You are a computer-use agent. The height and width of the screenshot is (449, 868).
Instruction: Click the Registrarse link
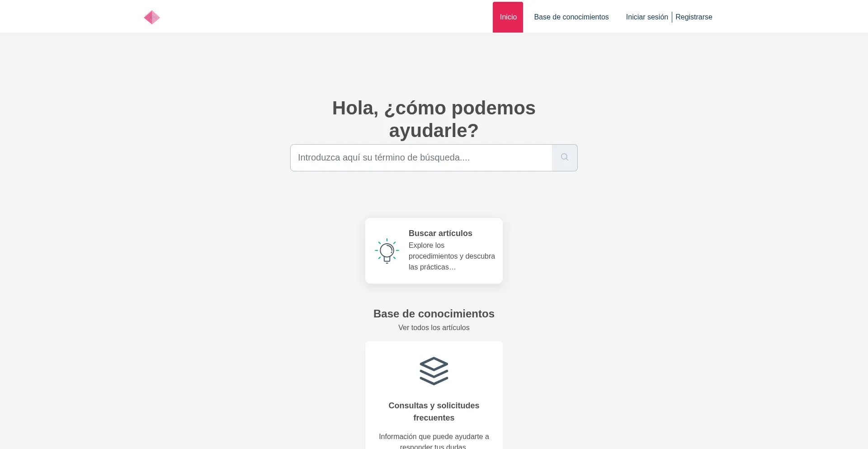(693, 17)
